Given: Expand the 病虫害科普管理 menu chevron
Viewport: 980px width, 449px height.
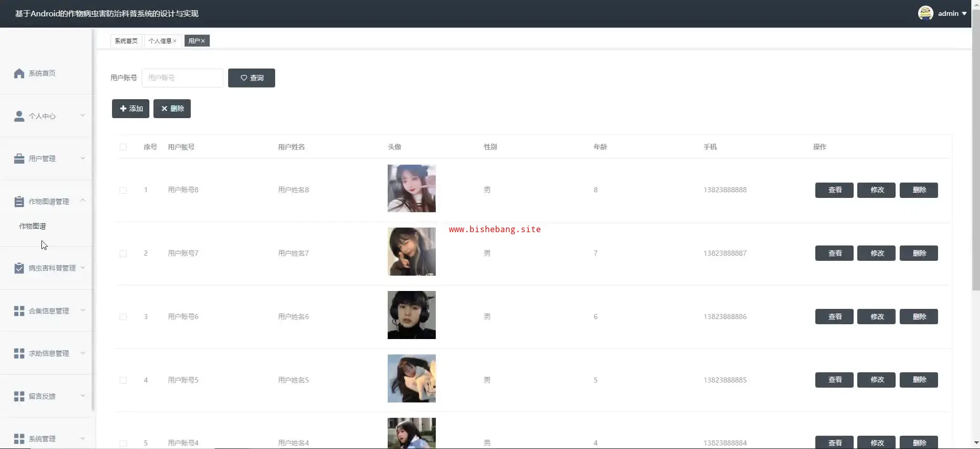Looking at the screenshot, I should (x=83, y=267).
